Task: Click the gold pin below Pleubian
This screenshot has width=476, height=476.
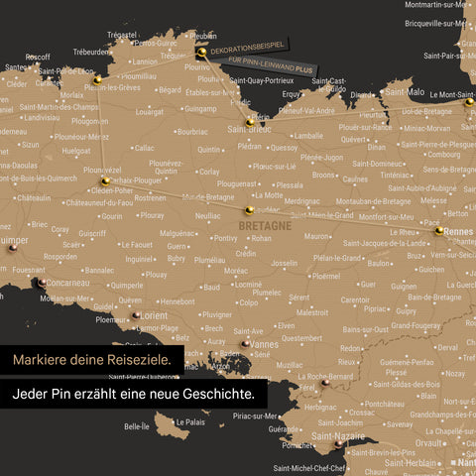Action: pyautogui.click(x=201, y=52)
